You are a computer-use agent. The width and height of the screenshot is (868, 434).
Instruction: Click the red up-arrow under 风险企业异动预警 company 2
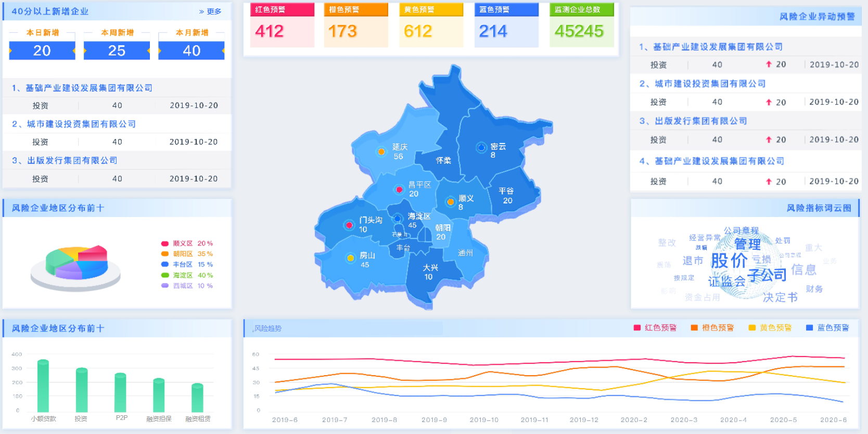(x=769, y=102)
